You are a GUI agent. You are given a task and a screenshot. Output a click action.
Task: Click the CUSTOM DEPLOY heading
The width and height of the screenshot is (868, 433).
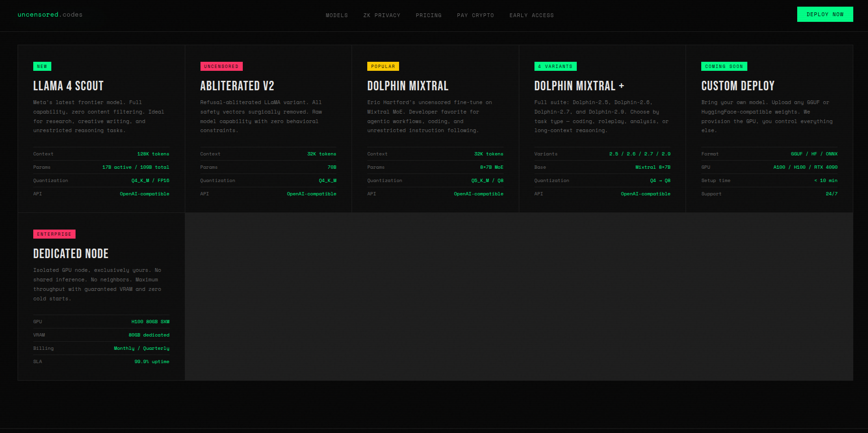[737, 86]
